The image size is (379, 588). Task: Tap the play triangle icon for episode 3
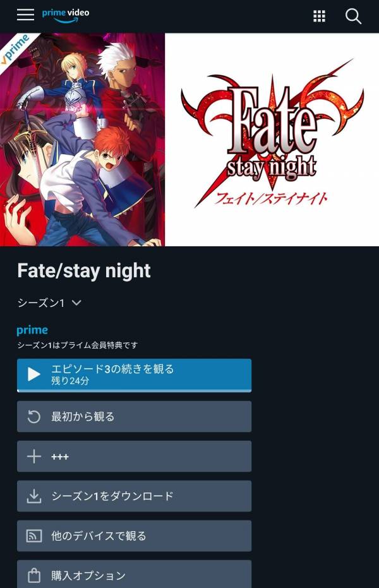point(33,375)
